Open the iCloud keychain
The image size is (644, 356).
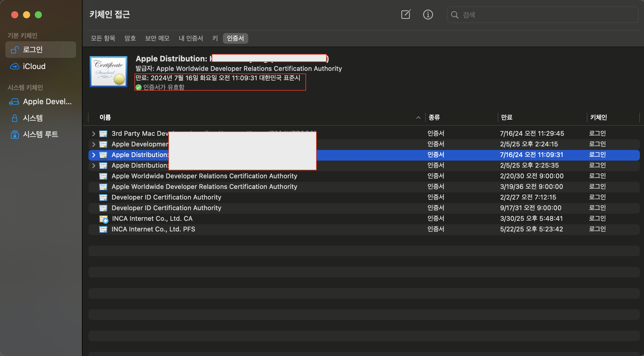point(34,66)
